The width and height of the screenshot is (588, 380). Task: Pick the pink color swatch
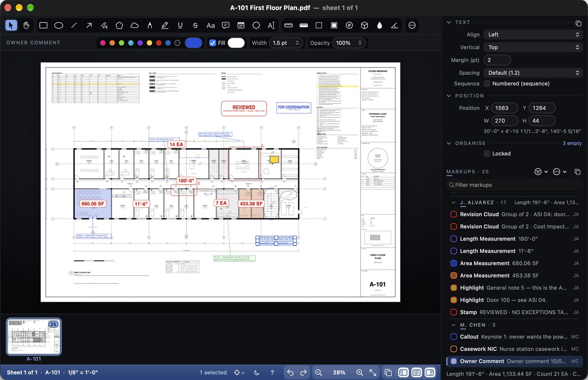tap(103, 43)
